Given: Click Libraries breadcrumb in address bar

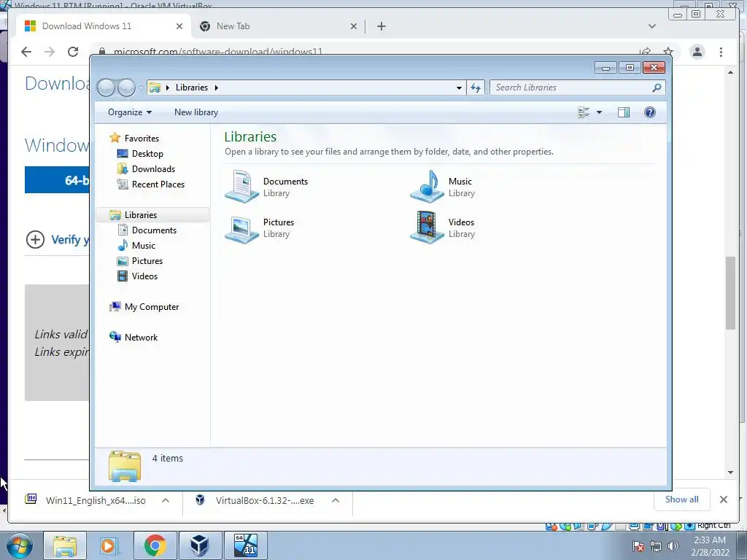Looking at the screenshot, I should click(x=192, y=87).
